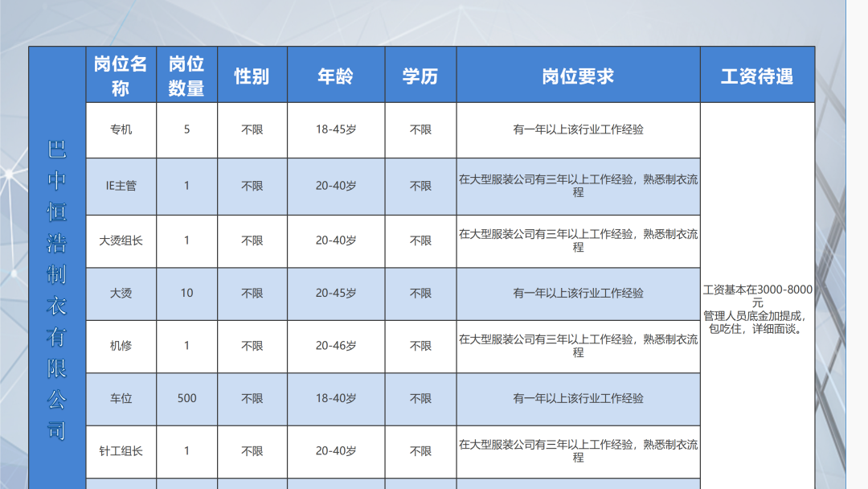Click quantity 10 in the 大烫 row
This screenshot has height=489, width=868.
(x=186, y=293)
